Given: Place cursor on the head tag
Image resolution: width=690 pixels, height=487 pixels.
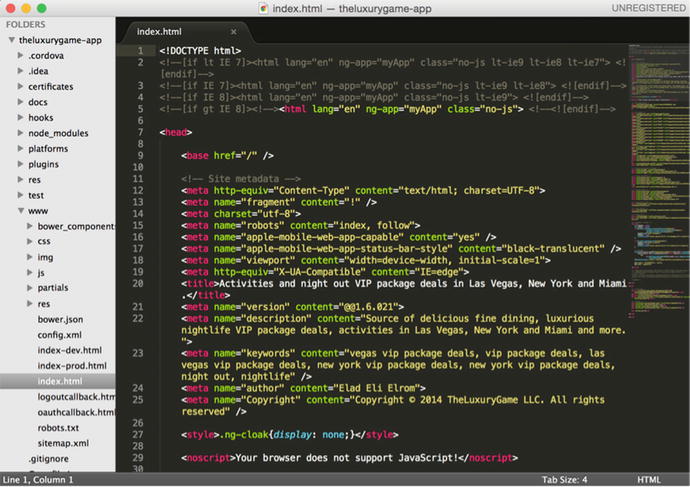Looking at the screenshot, I should pyautogui.click(x=176, y=132).
